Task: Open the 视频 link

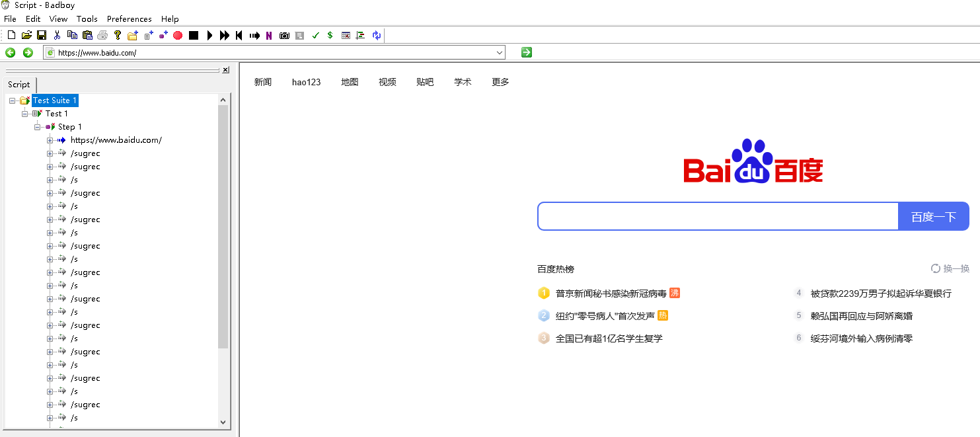Action: pos(387,82)
